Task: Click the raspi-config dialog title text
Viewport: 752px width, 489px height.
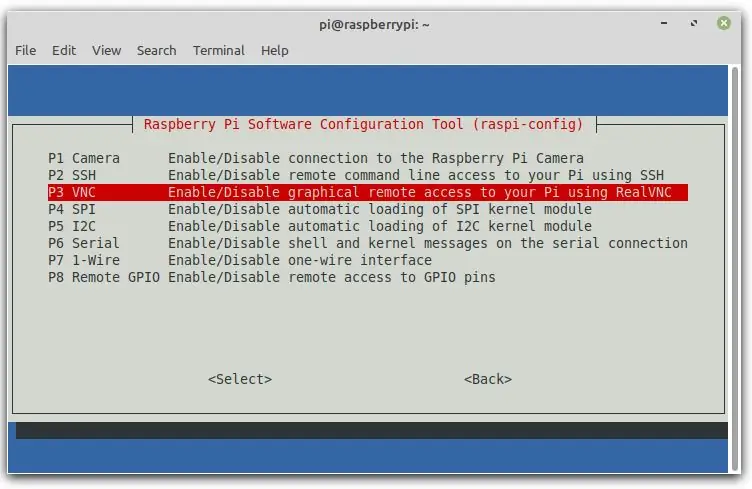Action: [363, 124]
